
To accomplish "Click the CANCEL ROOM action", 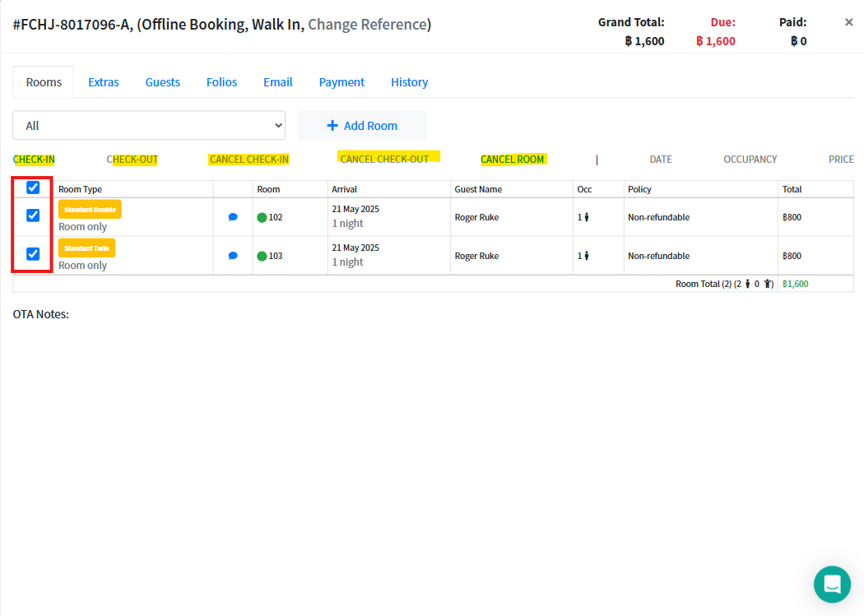I will (x=513, y=160).
